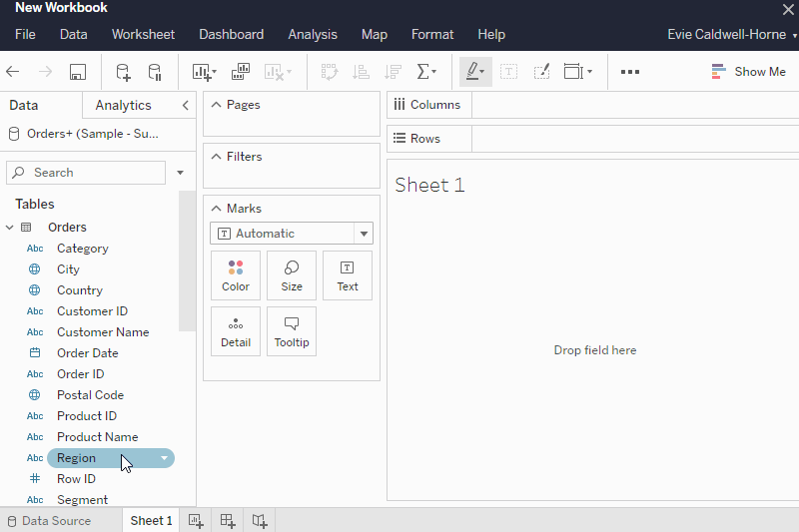
Task: Open the Color marks card
Action: [x=236, y=275]
